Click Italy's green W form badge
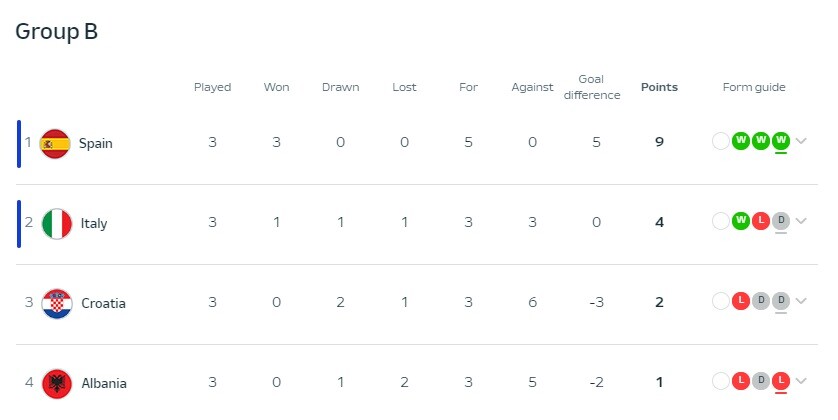The width and height of the screenshot is (838, 420). tap(741, 221)
